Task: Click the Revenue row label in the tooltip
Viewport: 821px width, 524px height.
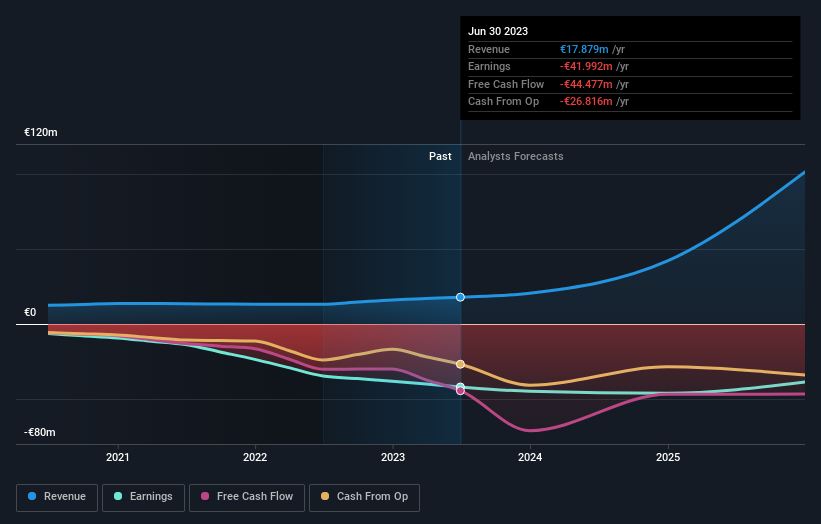Action: (489, 49)
